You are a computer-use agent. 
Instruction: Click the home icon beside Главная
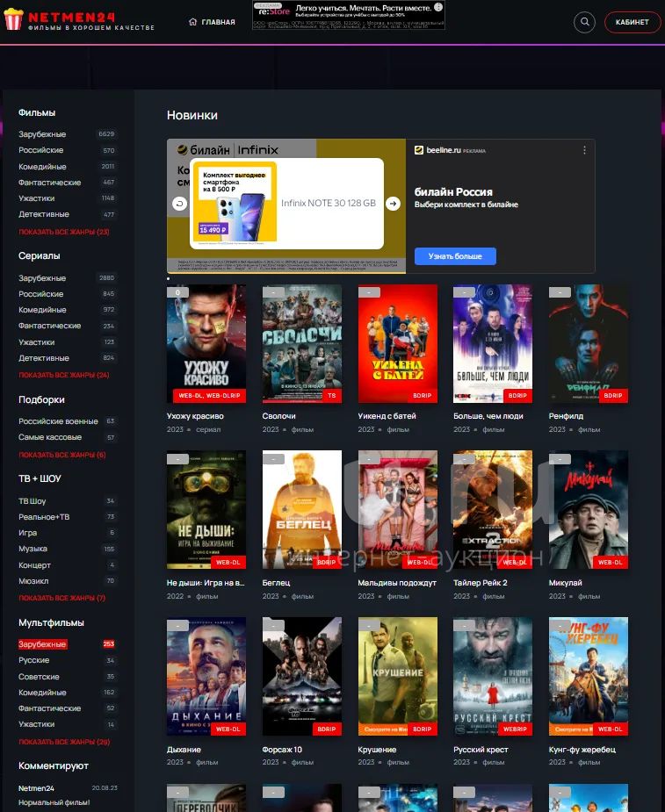(192, 22)
